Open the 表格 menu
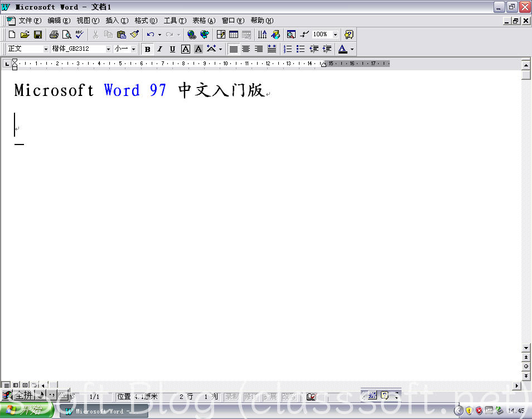The image size is (532, 419). click(204, 21)
